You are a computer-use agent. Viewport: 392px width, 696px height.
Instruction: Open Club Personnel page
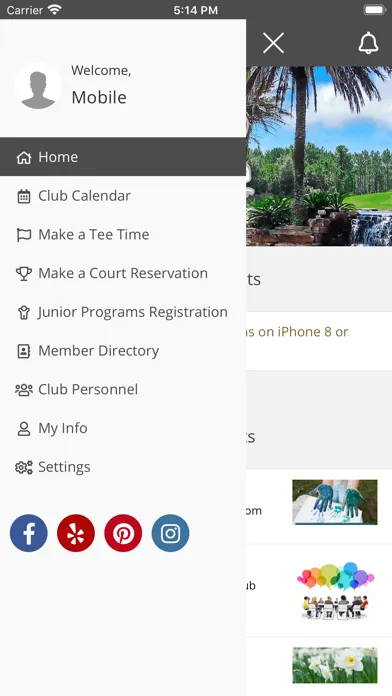[123, 389]
